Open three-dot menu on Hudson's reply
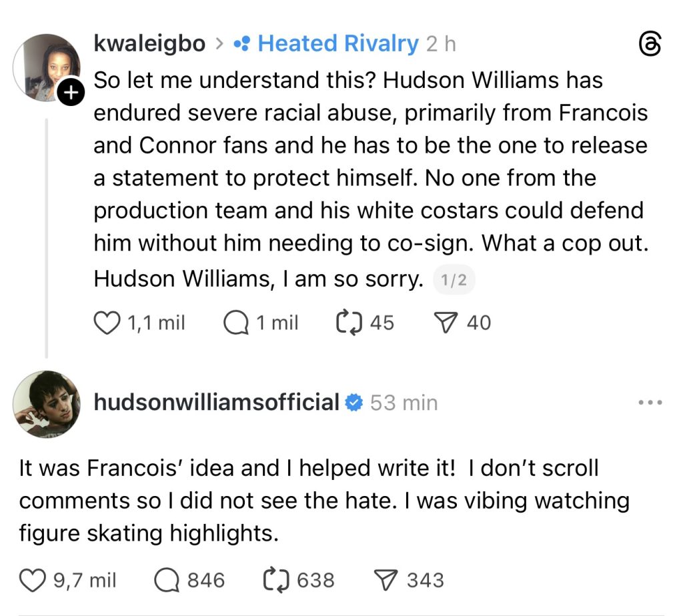The image size is (683, 616). click(650, 403)
